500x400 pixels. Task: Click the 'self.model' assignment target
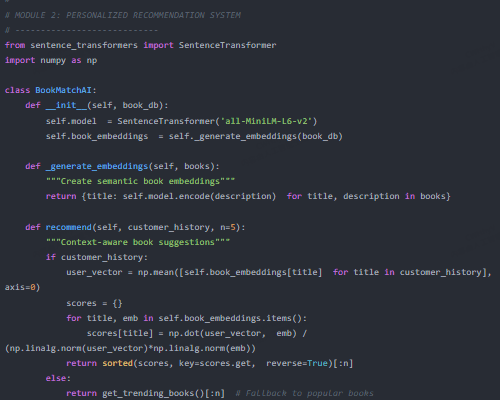(x=71, y=121)
